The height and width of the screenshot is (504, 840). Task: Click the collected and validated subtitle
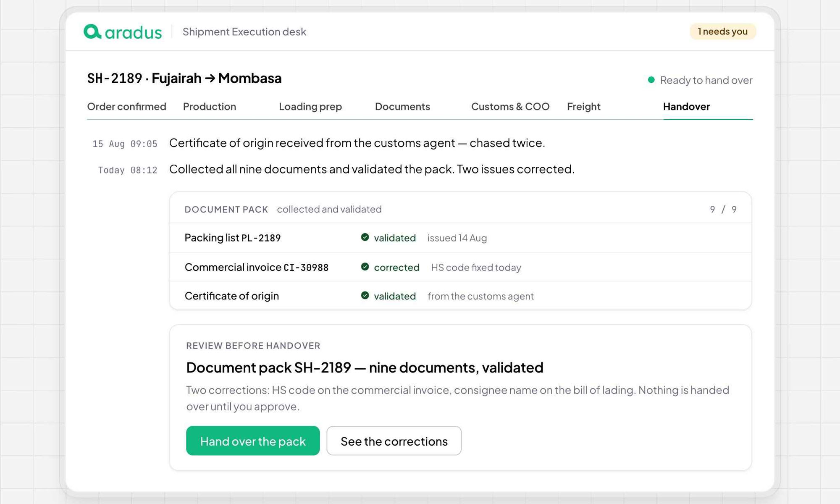(x=329, y=209)
